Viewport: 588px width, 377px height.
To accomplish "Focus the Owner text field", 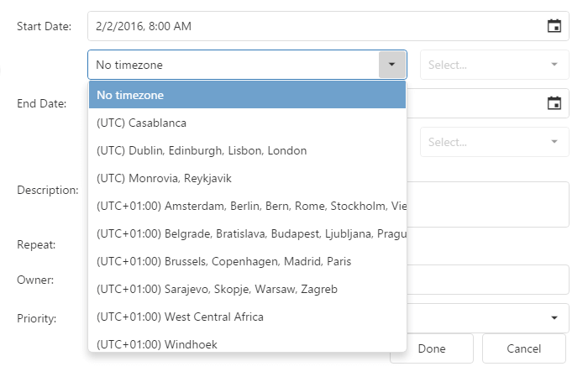I will tap(487, 280).
